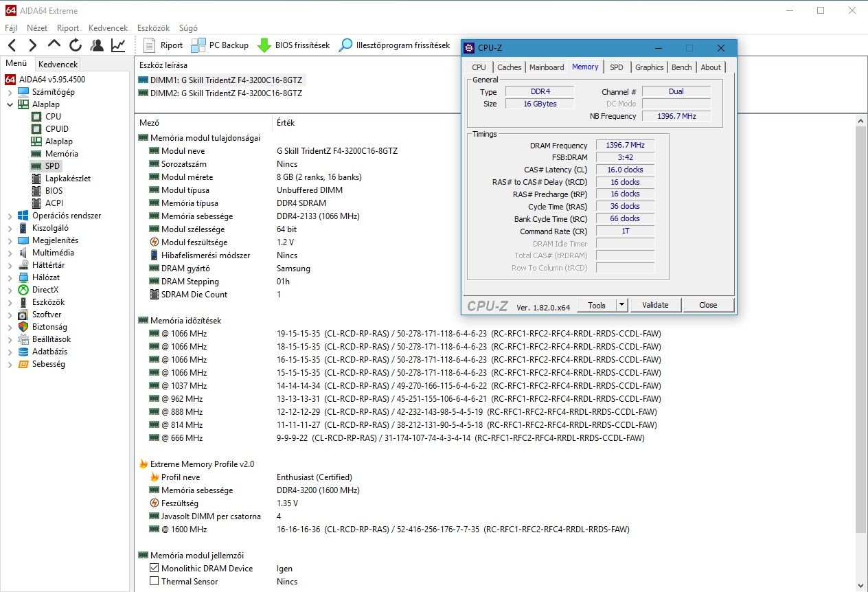Select DIMM1 G Skill TridentZ module
This screenshot has height=592, width=868.
pos(220,80)
